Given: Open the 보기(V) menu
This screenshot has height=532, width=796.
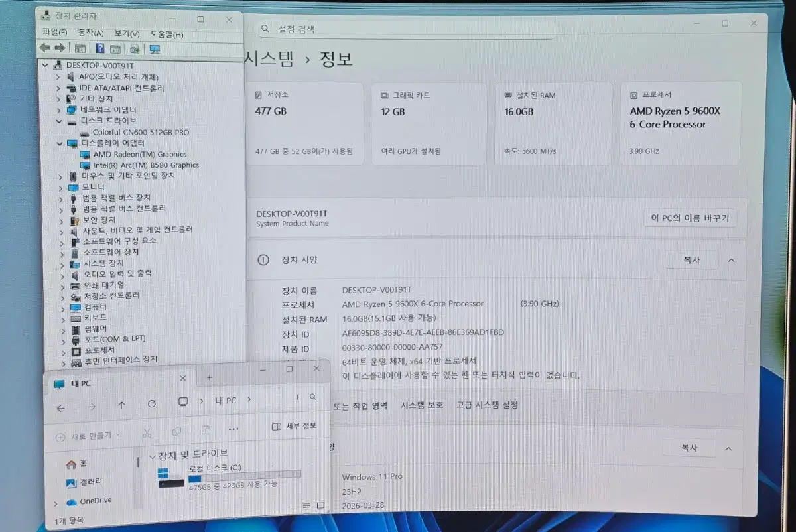Looking at the screenshot, I should 127,34.
